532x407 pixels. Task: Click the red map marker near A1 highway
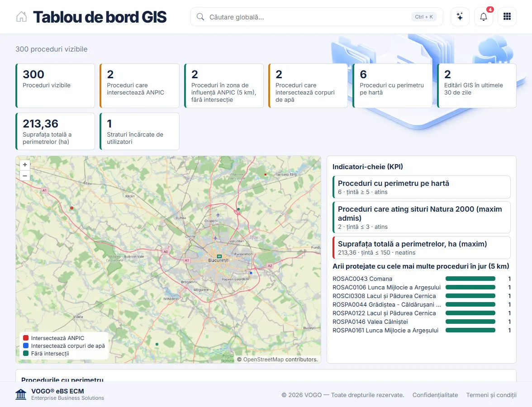[71, 208]
